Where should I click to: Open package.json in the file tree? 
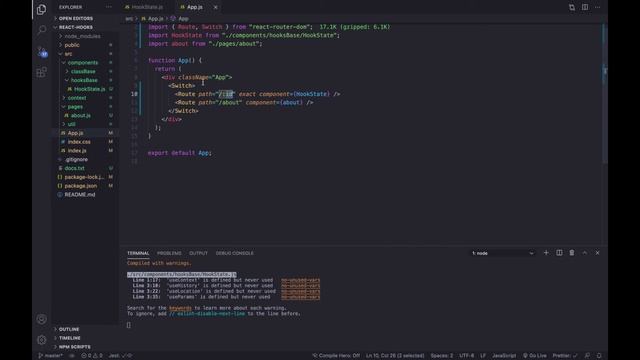coord(80,186)
